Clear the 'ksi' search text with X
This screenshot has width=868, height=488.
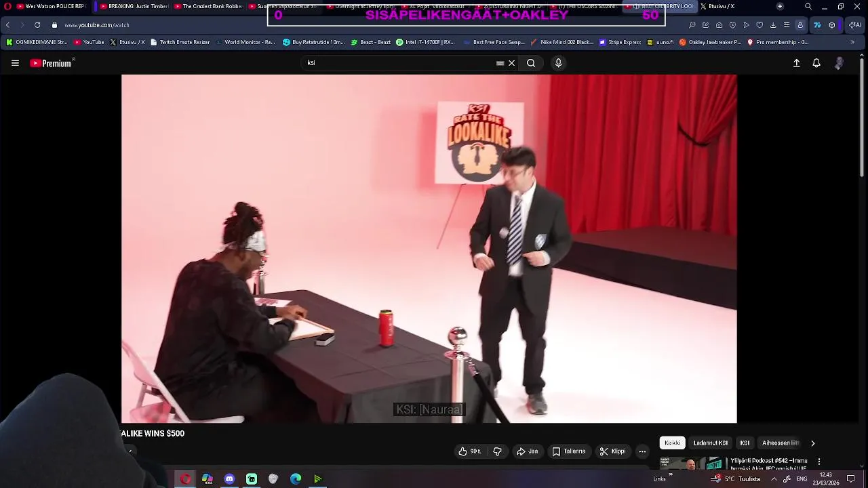tap(511, 63)
